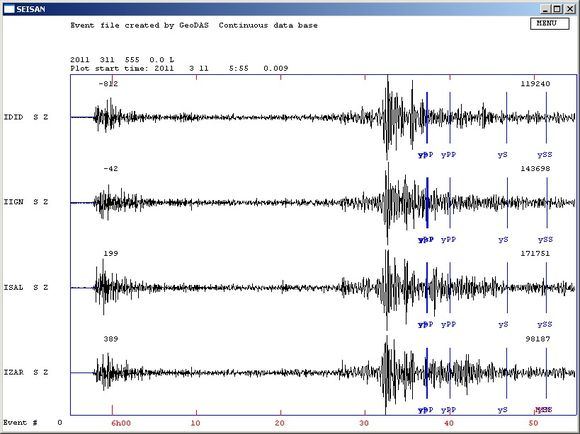Select the IDID S Z channel label
Screen dimensions: 580x434
pyautogui.click(x=26, y=117)
